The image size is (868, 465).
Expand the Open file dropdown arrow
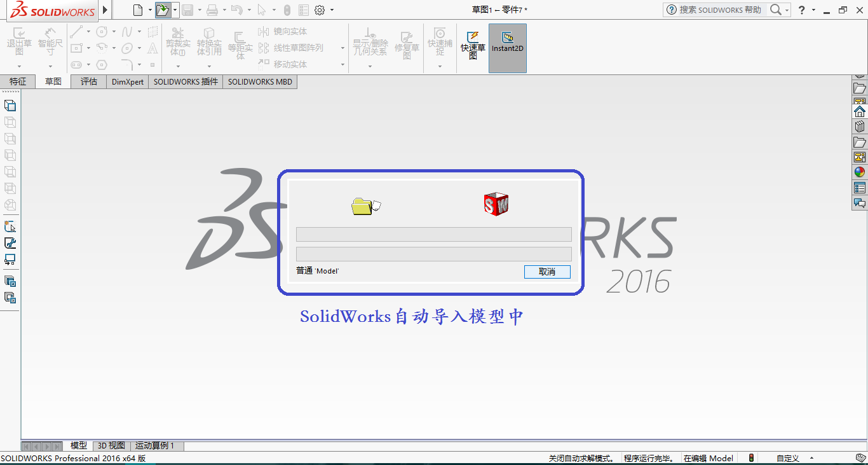pos(175,10)
